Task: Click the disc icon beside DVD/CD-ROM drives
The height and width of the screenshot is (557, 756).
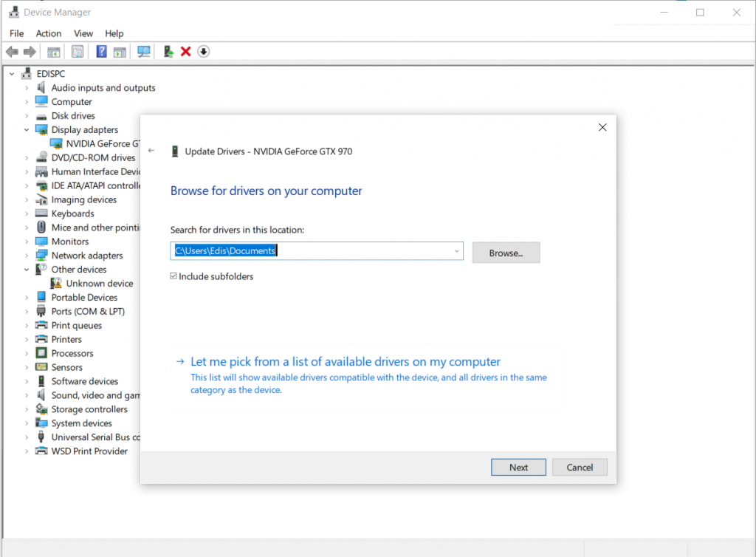Action: pos(42,157)
